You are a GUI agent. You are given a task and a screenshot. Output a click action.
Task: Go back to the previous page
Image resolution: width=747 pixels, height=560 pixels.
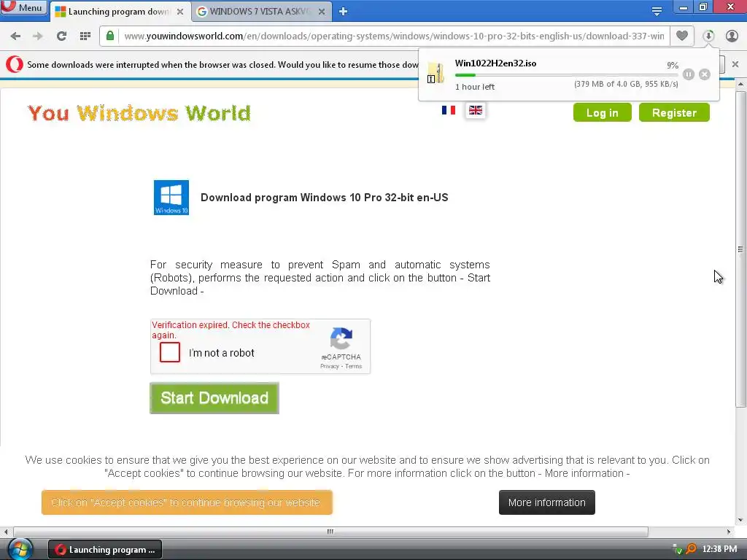pyautogui.click(x=15, y=36)
